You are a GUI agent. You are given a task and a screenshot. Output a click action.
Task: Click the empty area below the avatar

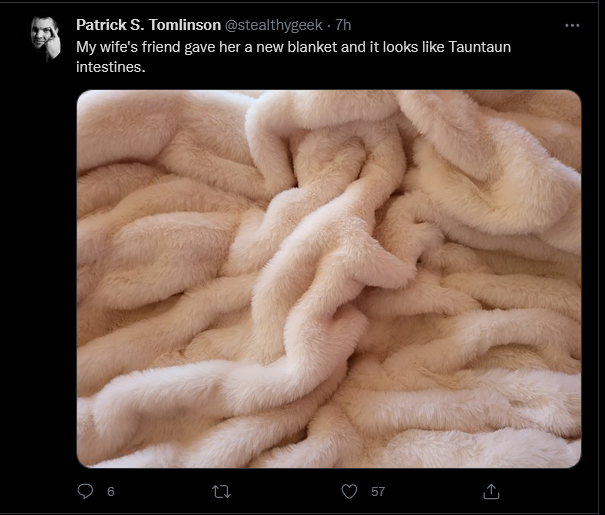click(x=46, y=270)
